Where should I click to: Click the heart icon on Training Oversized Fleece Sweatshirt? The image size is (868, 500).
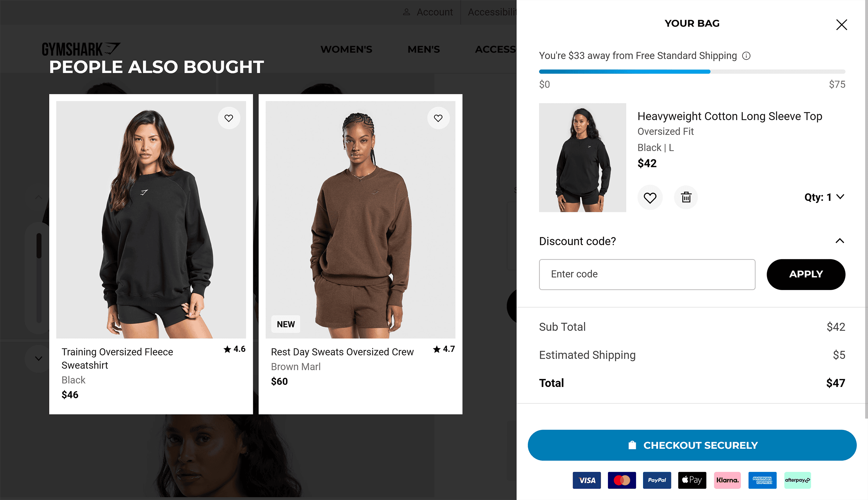[x=228, y=118]
